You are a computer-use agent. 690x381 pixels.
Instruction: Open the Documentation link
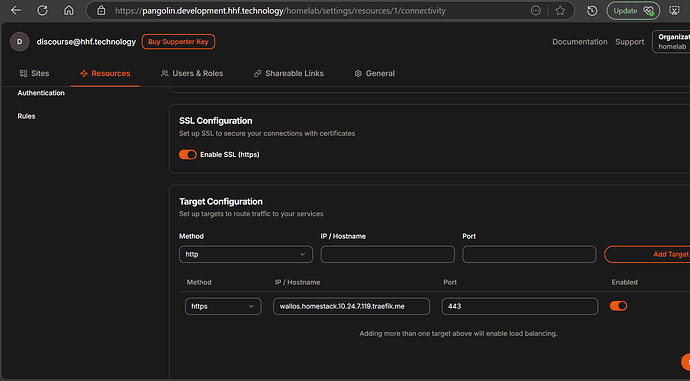580,42
